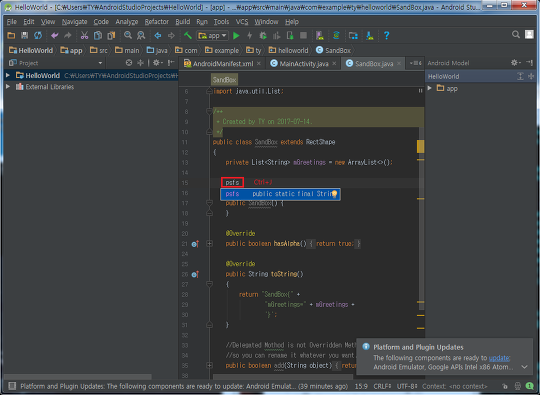540x395 pixels.
Task: Click the Profile app icon
Action: pos(276,35)
